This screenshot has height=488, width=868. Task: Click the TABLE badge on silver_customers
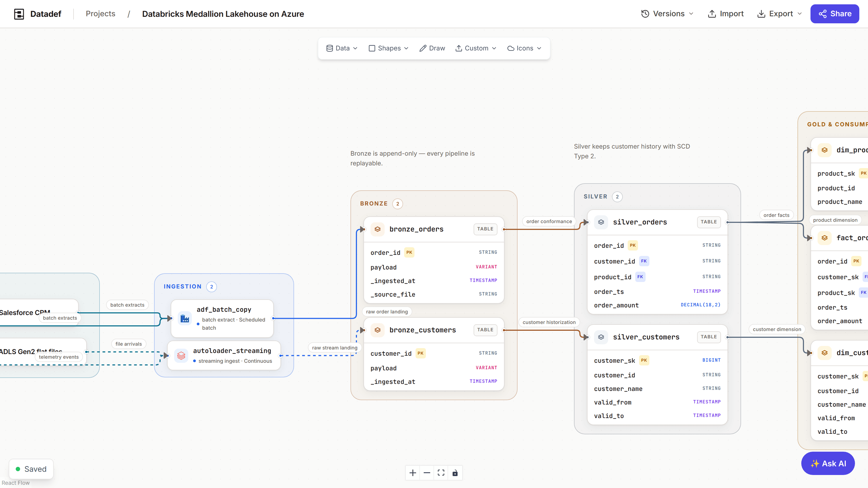click(x=709, y=337)
